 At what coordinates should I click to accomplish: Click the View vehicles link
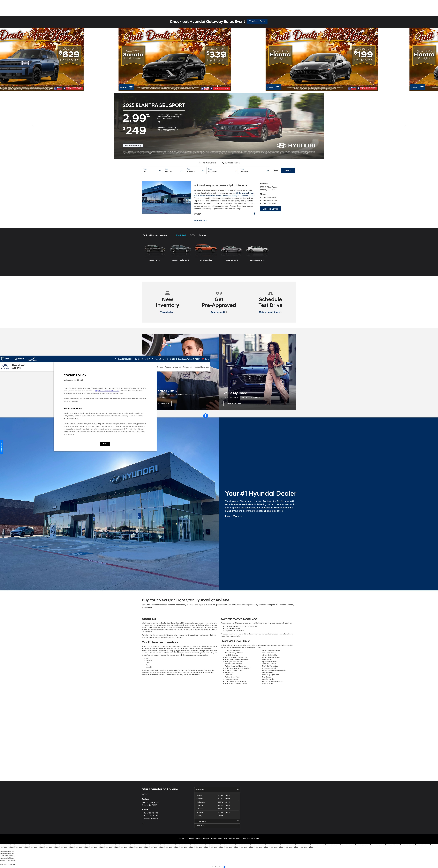point(167,312)
